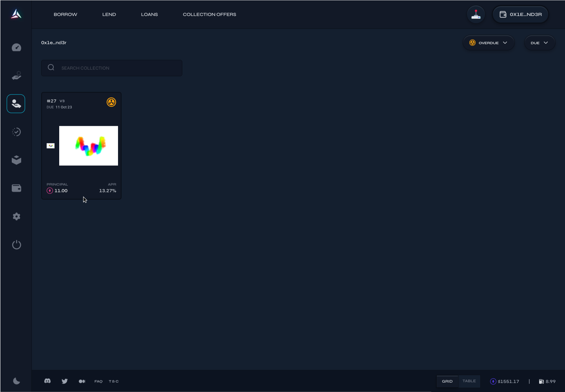Click the power disconnect icon

[x=16, y=245]
